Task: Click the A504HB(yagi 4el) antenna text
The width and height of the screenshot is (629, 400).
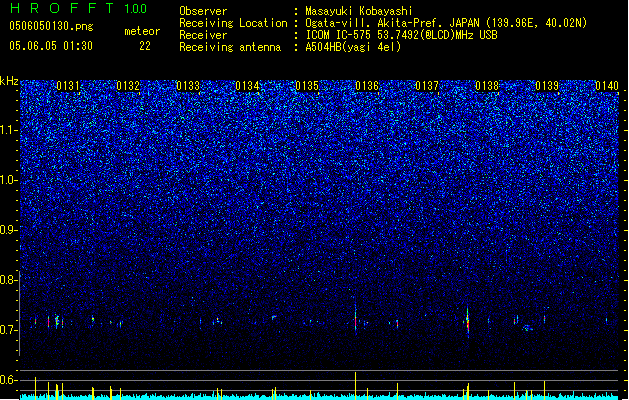Action: (x=353, y=47)
